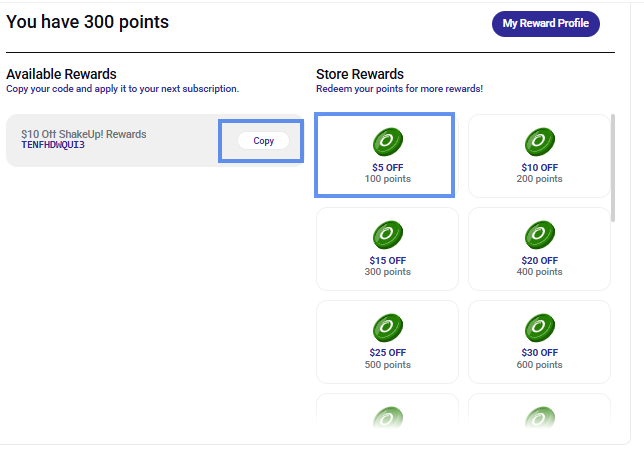The image size is (644, 464).
Task: Copy the ShakeUp! reward code
Action: [x=263, y=141]
